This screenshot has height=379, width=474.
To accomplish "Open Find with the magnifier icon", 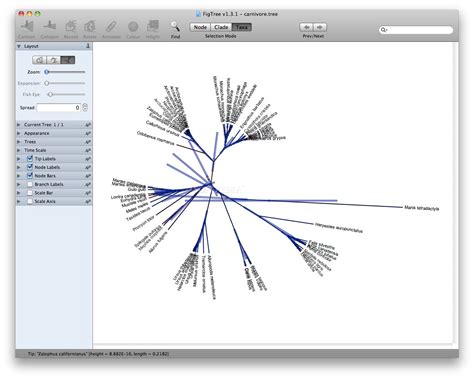I will (x=175, y=26).
